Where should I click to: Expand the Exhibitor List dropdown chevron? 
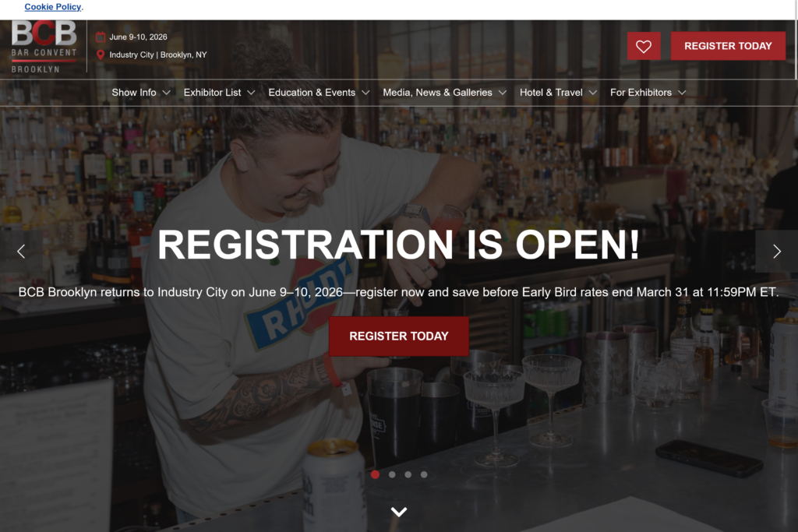pos(251,93)
